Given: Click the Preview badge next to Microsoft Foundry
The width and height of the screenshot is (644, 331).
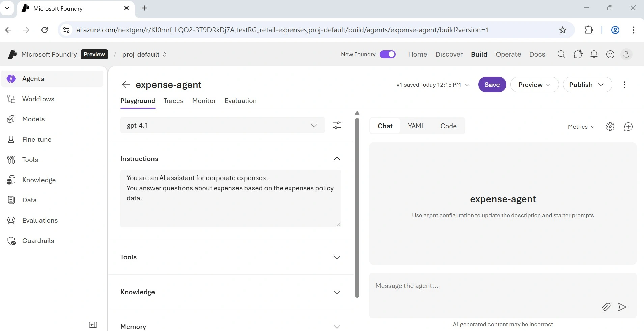Looking at the screenshot, I should coord(94,54).
